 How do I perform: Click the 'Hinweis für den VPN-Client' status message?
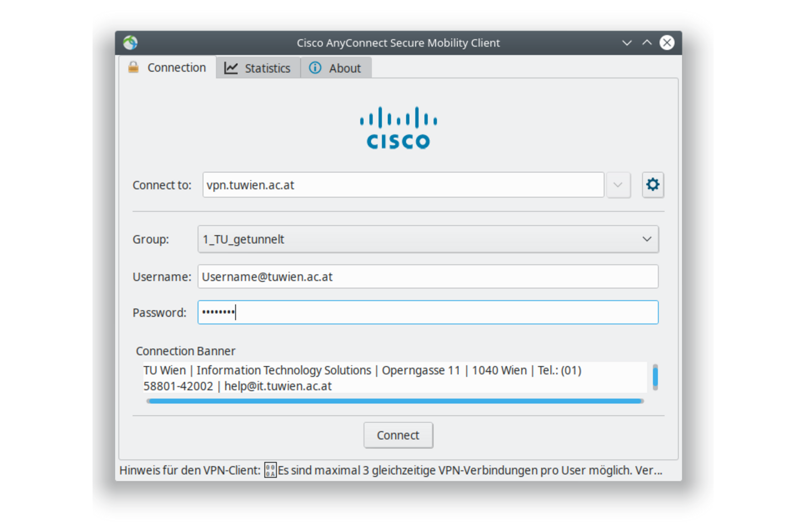(391, 470)
